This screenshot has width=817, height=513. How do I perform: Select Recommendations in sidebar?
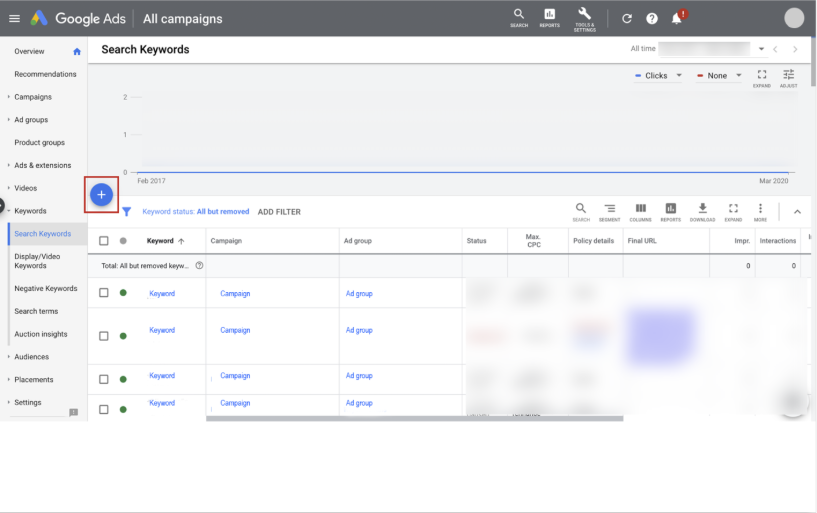click(x=45, y=74)
